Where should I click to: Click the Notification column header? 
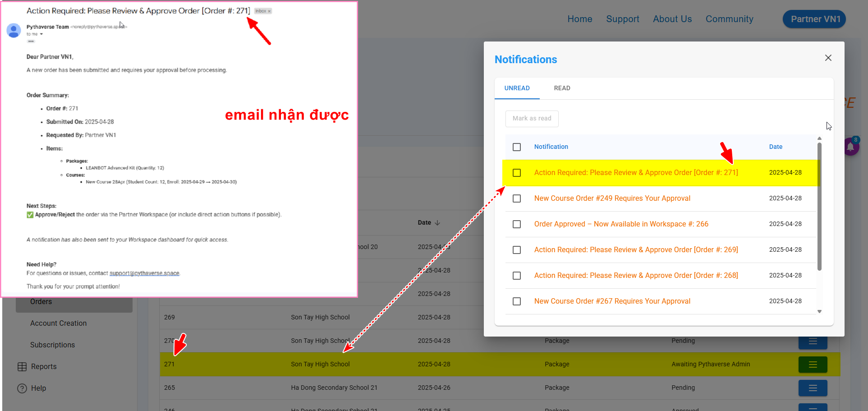551,147
